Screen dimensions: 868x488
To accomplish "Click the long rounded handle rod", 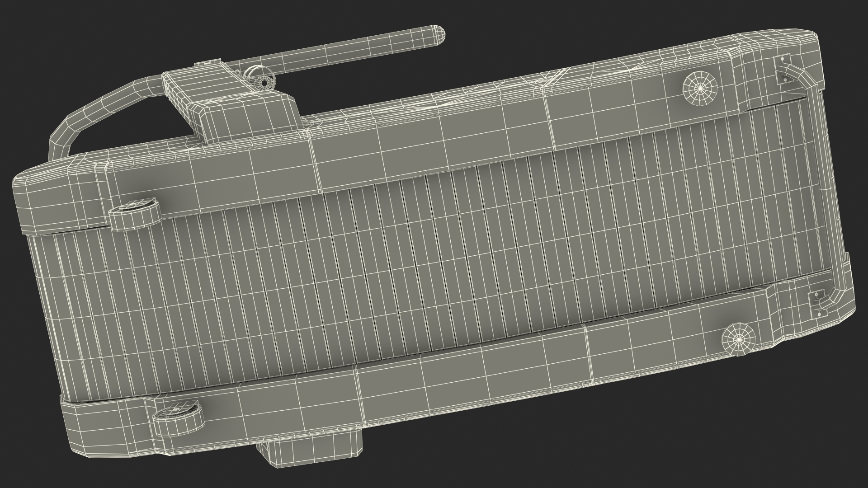I will click(x=335, y=51).
